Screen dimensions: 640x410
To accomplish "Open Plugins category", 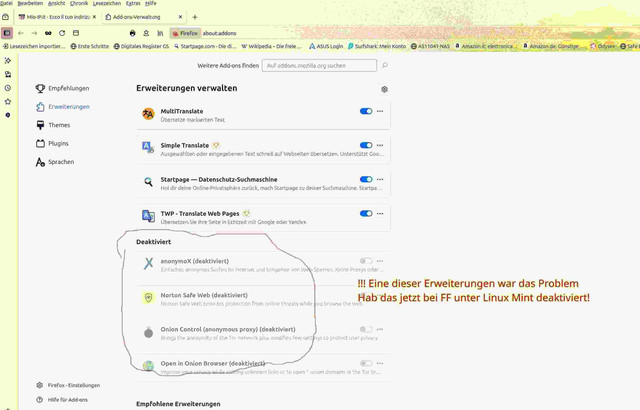I will (x=52, y=143).
